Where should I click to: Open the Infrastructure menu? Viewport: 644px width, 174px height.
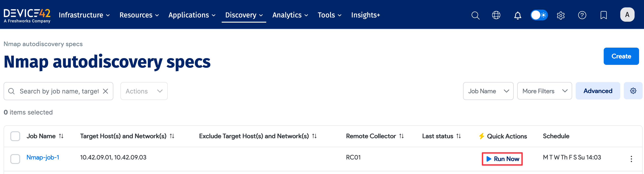coord(84,15)
